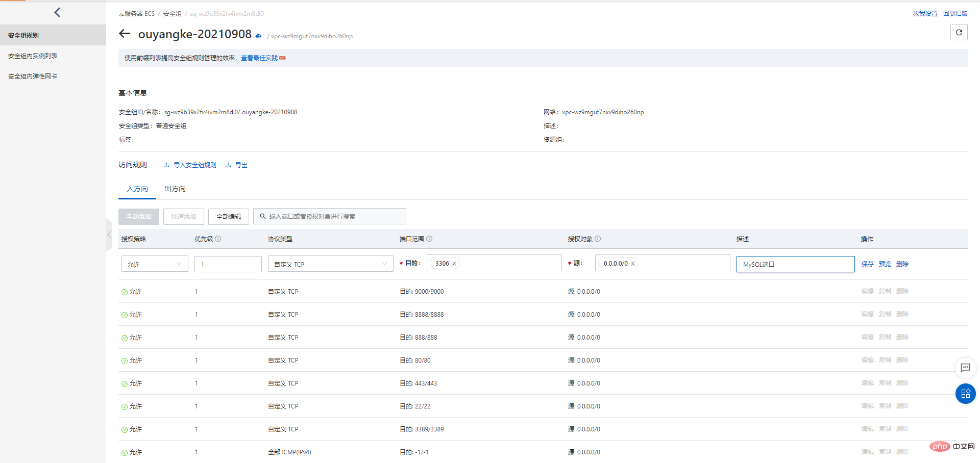Image resolution: width=980 pixels, height=463 pixels.
Task: Click the info icon next to 端口范围
Action: coord(429,239)
